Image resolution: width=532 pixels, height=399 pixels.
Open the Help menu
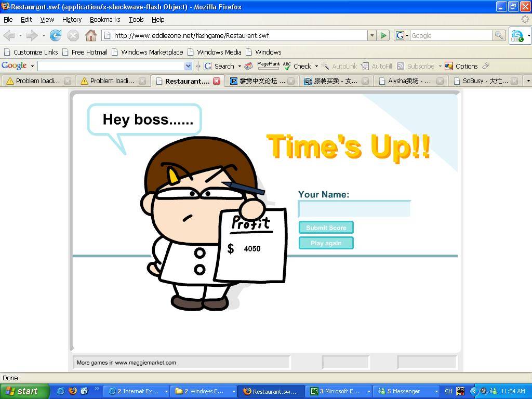coord(158,20)
